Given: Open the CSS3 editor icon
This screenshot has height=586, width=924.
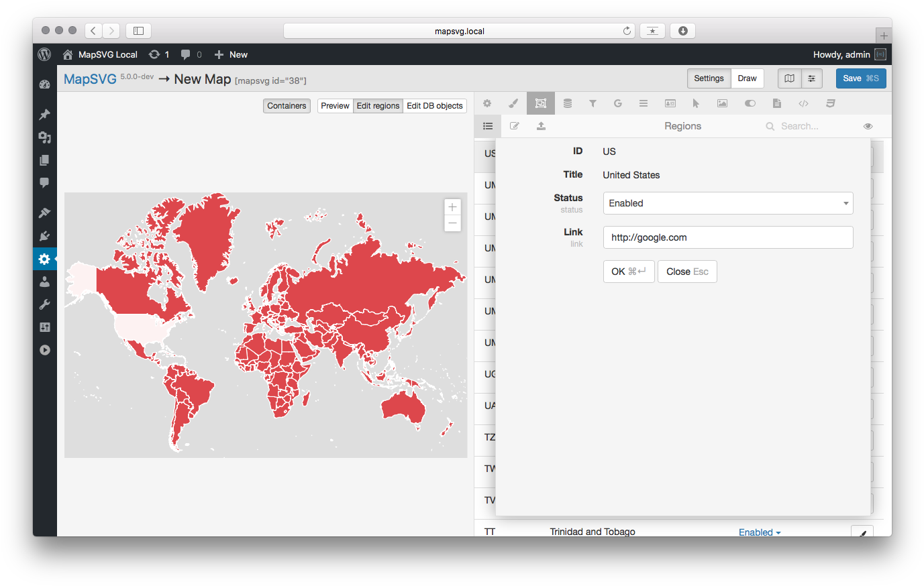Looking at the screenshot, I should (830, 103).
